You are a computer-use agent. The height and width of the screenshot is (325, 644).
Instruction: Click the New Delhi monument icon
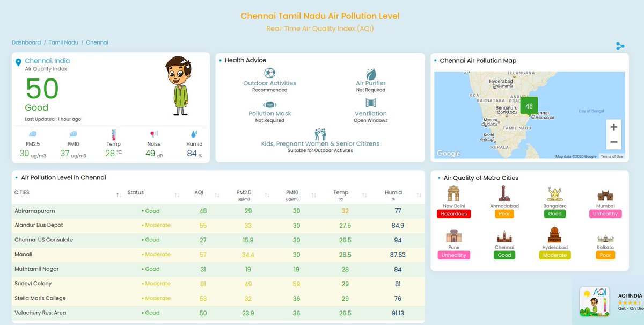point(454,194)
